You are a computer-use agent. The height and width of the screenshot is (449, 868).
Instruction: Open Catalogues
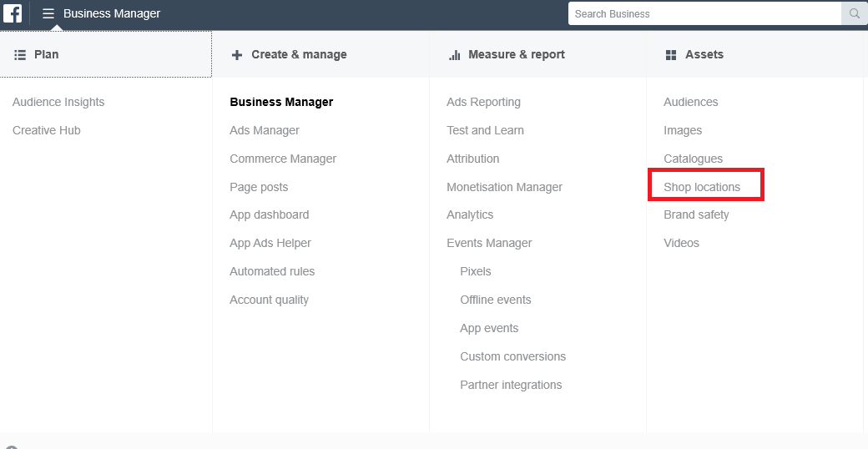tap(693, 159)
